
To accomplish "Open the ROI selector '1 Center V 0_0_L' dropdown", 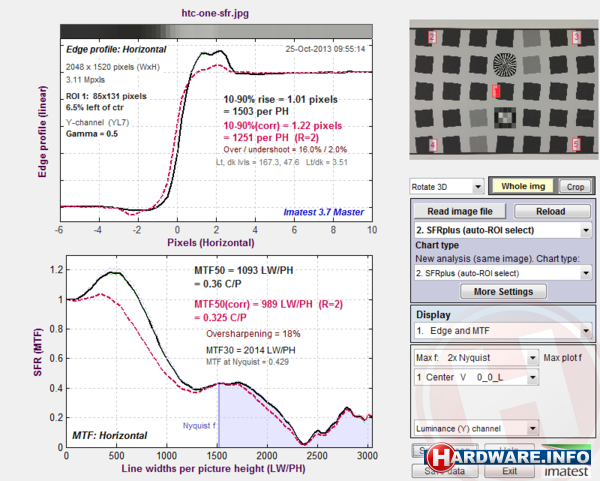I will [x=476, y=377].
